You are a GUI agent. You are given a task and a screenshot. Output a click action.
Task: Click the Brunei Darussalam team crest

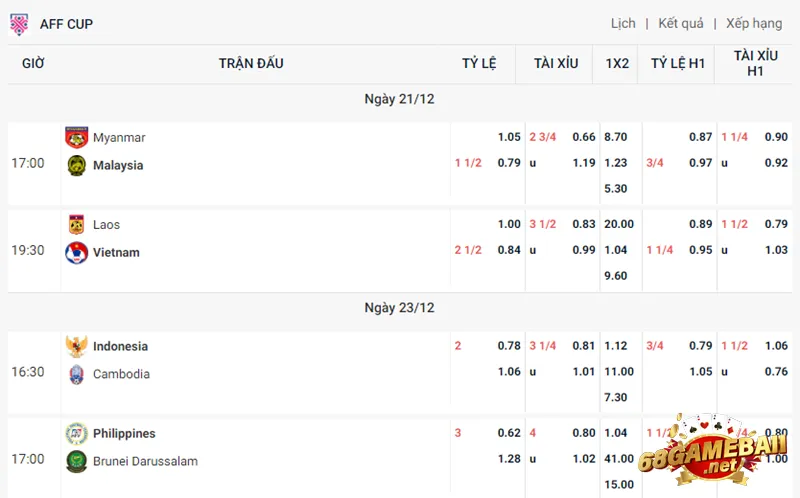(76, 461)
